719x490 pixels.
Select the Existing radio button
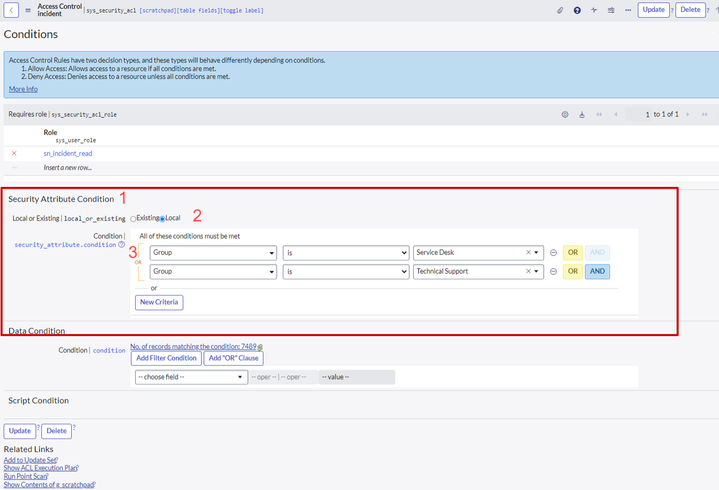pos(134,218)
